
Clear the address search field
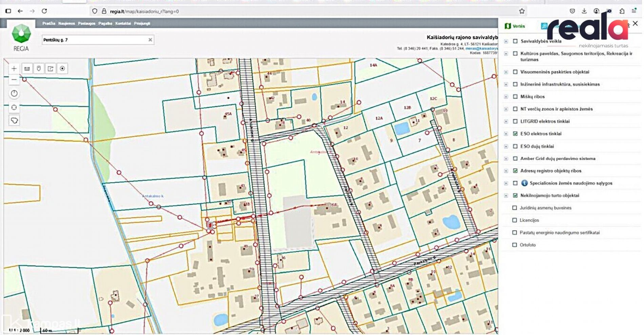[x=150, y=40]
